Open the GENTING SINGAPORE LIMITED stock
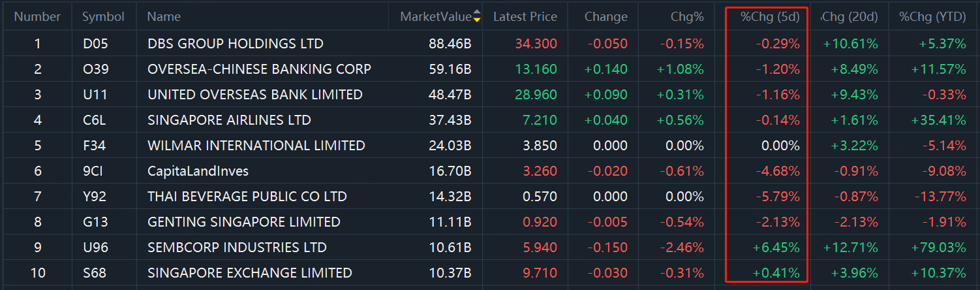The width and height of the screenshot is (980, 290). pos(244,222)
